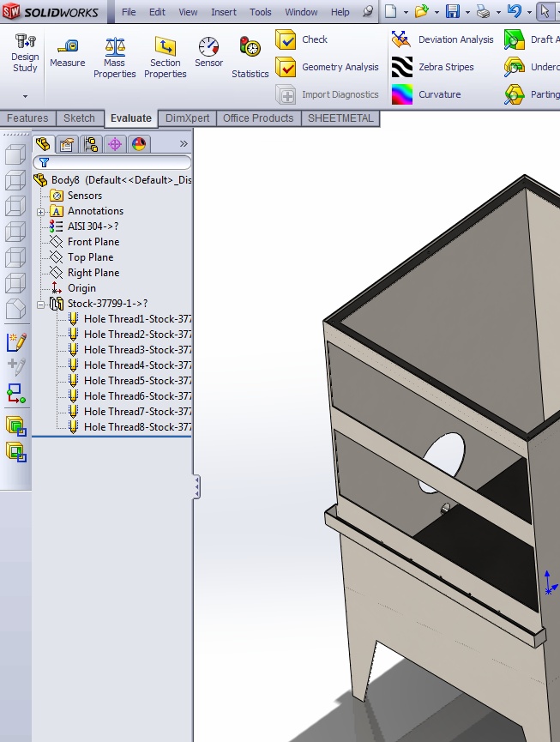Select Origin in the tree
This screenshot has height=742, width=560.
[73, 288]
